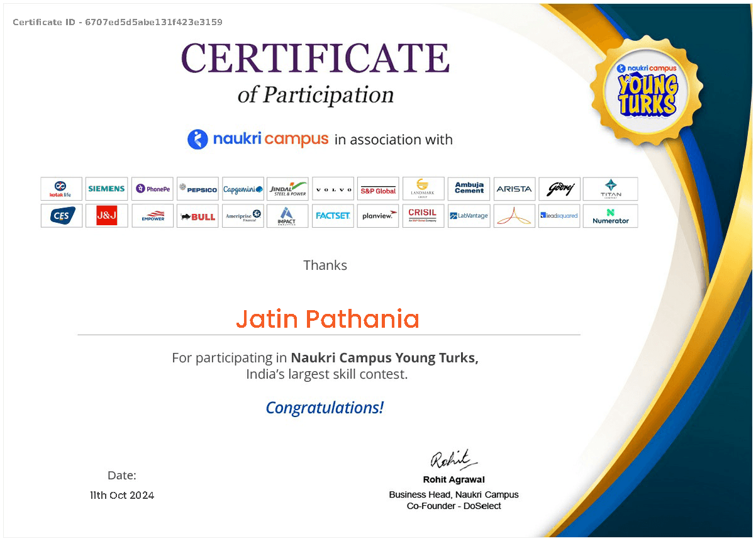This screenshot has width=756, height=541.
Task: Select the recipient name Jatin Pathania
Action: tap(328, 320)
